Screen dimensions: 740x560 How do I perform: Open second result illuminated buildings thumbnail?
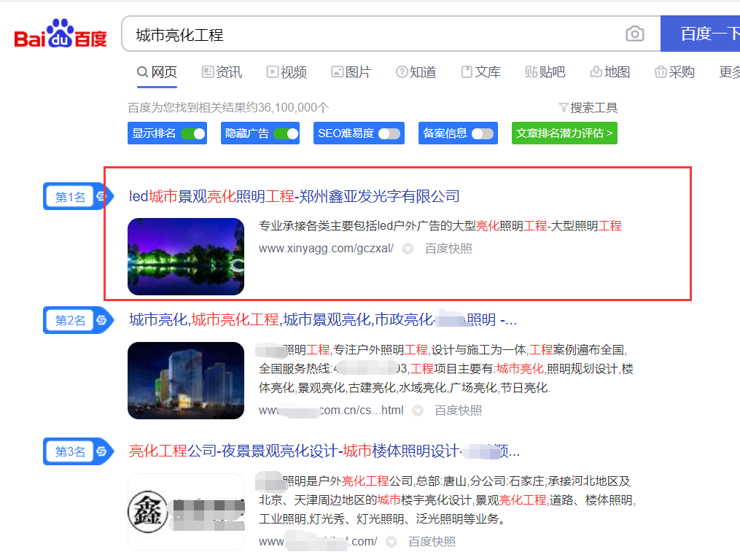click(186, 381)
